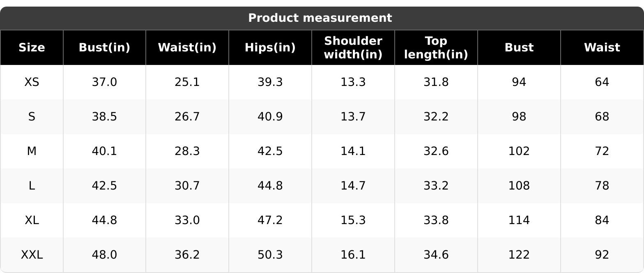This screenshot has width=644, height=273.
Task: Click bust value 122 in last row
Action: point(519,255)
